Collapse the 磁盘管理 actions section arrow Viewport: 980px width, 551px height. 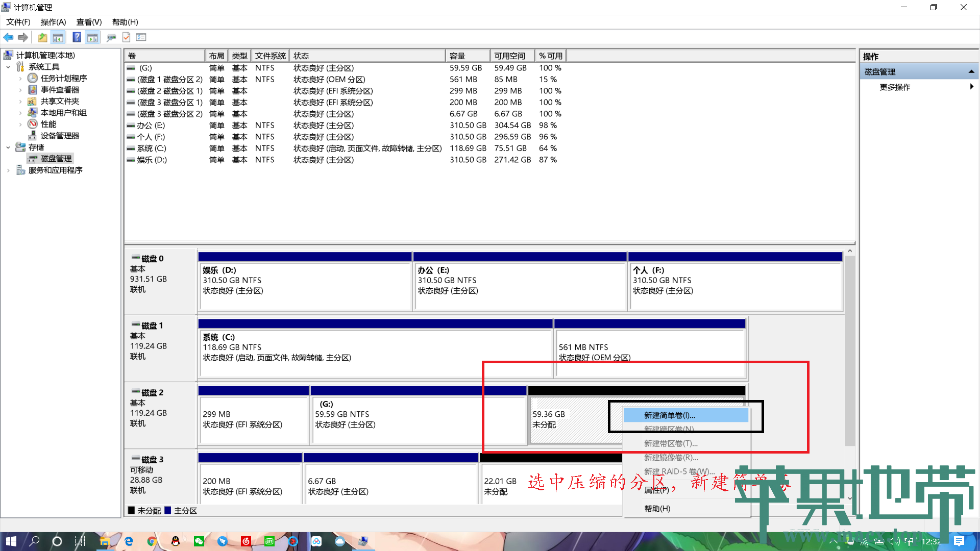(971, 72)
